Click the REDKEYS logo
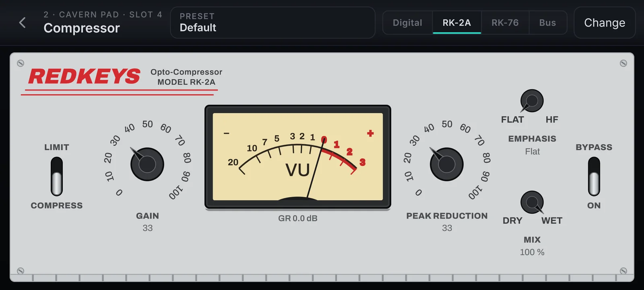The image size is (644, 290). click(85, 77)
